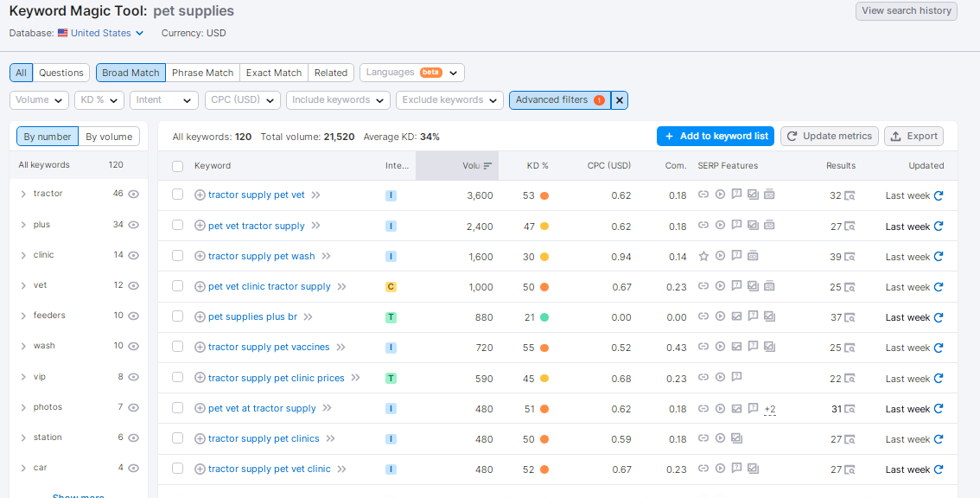View SERP for pet supplies plus br
This screenshot has width=980, height=498.
pos(850,318)
